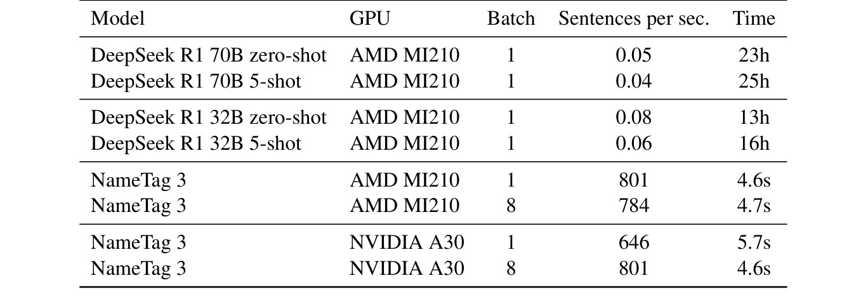This screenshot has height=304, width=868.
Task: Select the 25h time cell
Action: (x=754, y=81)
